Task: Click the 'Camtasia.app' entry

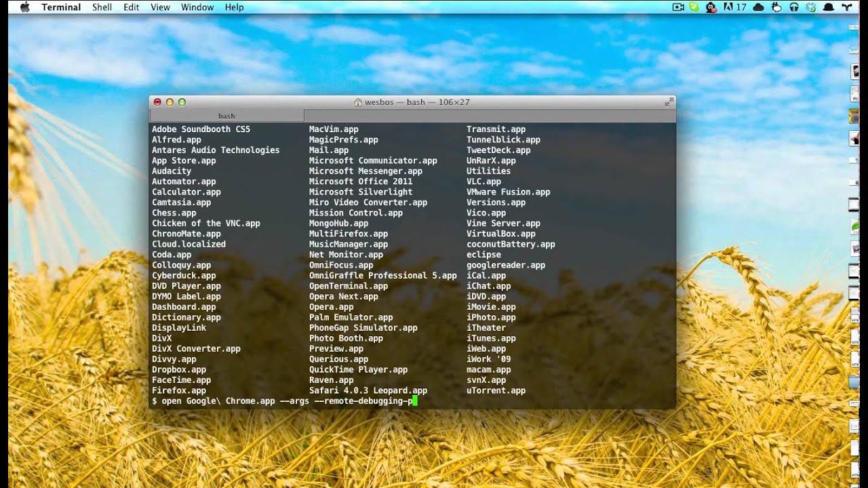Action: (181, 203)
